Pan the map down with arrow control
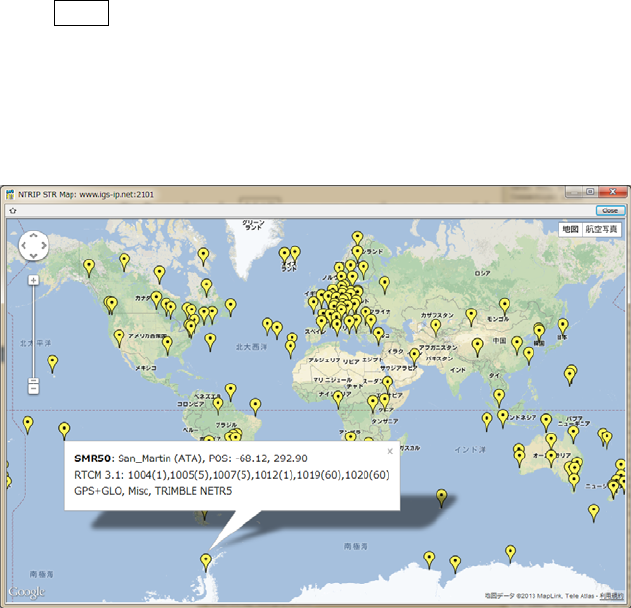 point(33,256)
